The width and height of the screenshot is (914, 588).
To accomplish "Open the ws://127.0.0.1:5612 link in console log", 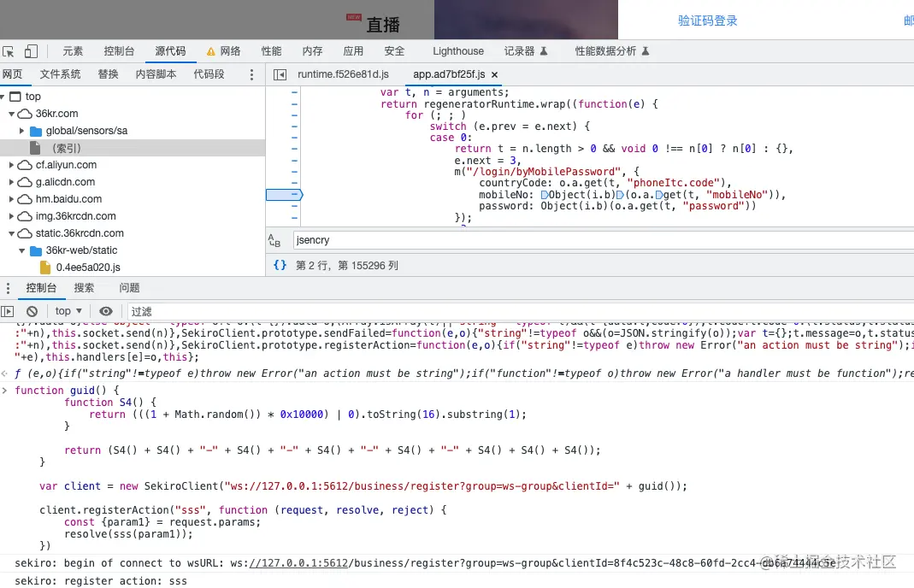I will pyautogui.click(x=298, y=563).
